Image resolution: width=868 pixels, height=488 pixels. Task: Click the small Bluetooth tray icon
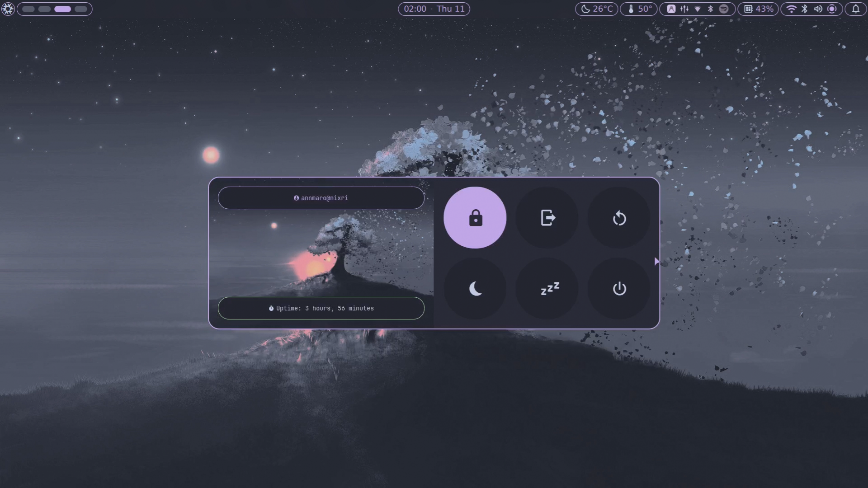[x=711, y=9]
